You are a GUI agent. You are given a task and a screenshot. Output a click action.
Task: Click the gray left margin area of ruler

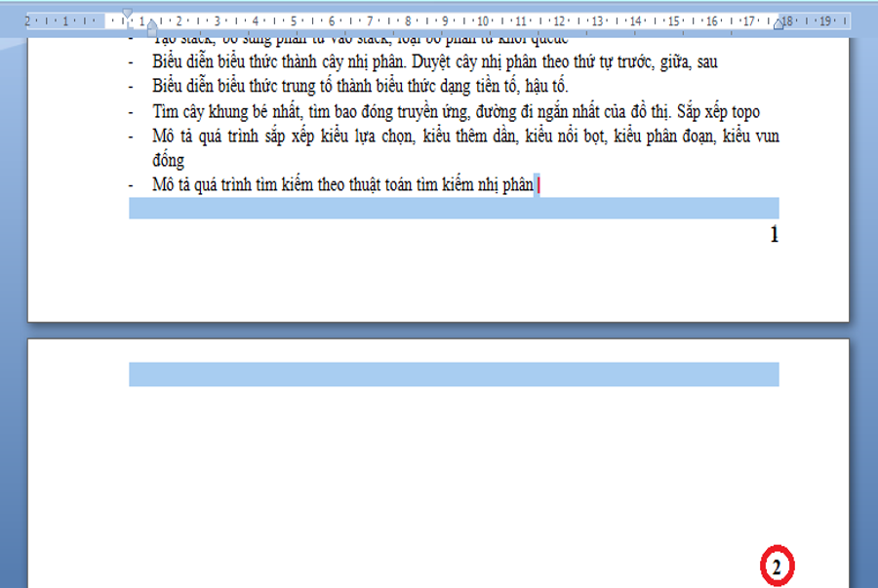coord(65,21)
